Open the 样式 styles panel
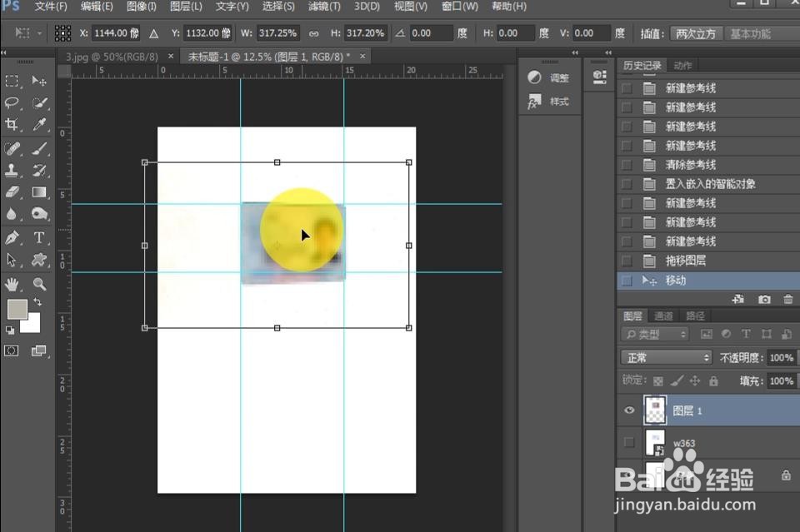Image resolution: width=800 pixels, height=532 pixels. point(549,102)
